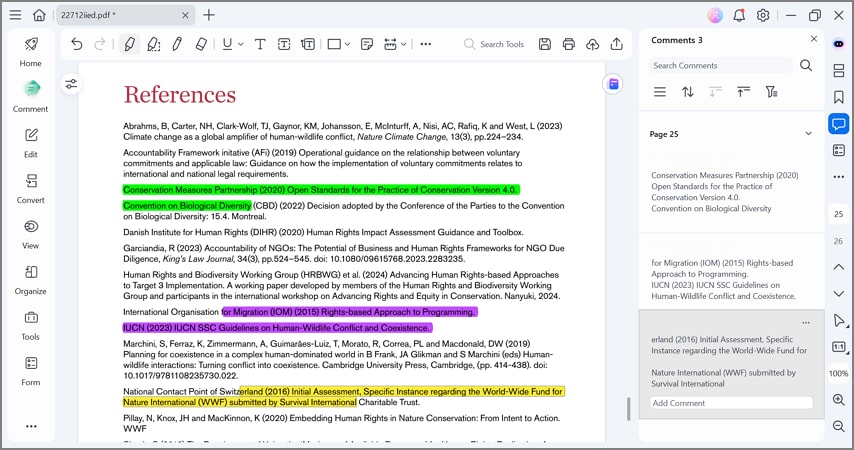854x450 pixels.
Task: Close the 22712iied.pdf tab
Action: pos(185,15)
